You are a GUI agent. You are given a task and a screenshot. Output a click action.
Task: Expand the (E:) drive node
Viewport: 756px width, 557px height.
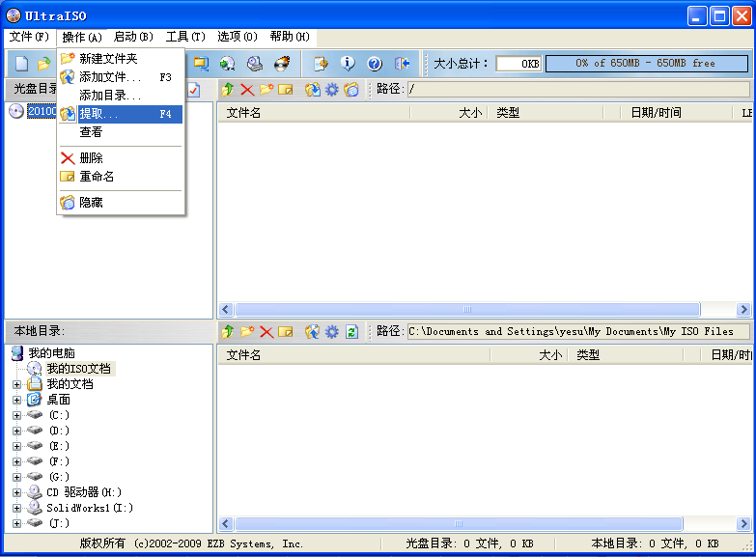(x=16, y=447)
